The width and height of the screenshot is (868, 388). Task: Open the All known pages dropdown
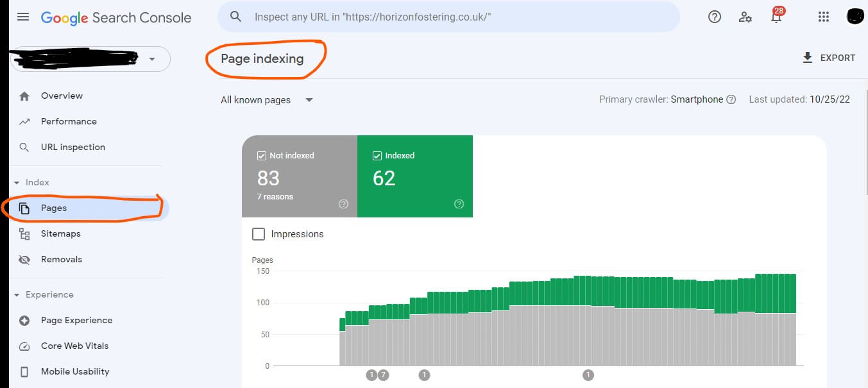point(267,100)
